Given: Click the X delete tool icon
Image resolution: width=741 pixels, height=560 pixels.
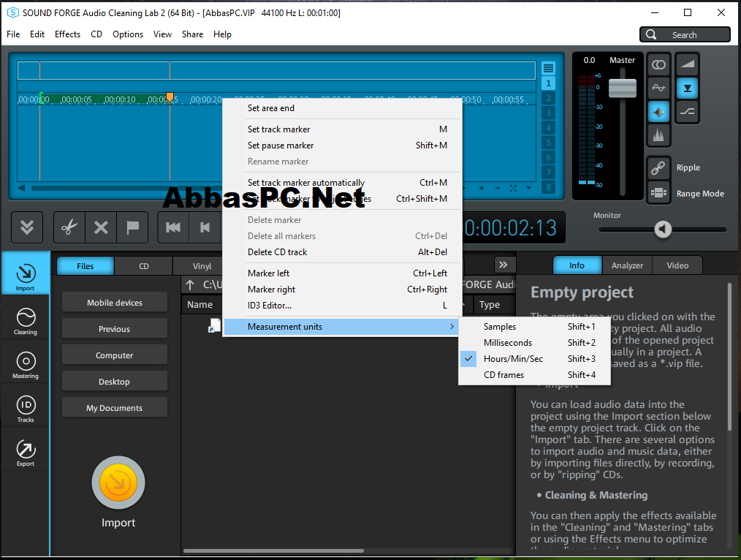Looking at the screenshot, I should pyautogui.click(x=101, y=227).
